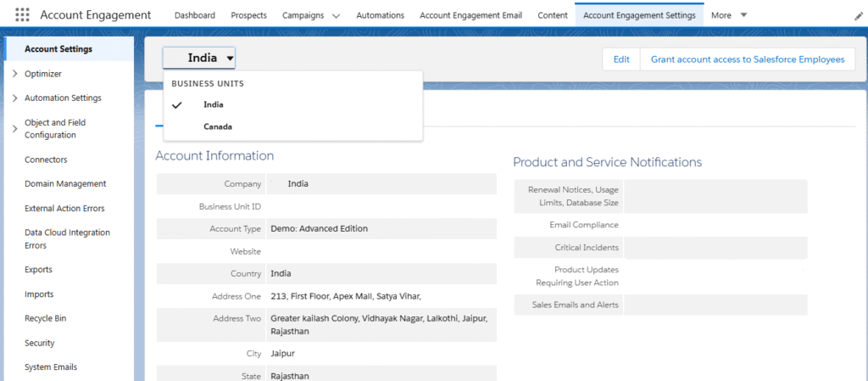Click the State value Rajasthan
The image size is (868, 381).
[292, 376]
